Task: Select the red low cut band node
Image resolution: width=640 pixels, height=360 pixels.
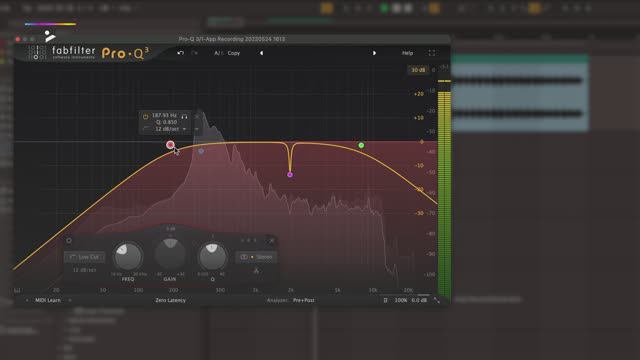Action: (x=170, y=144)
